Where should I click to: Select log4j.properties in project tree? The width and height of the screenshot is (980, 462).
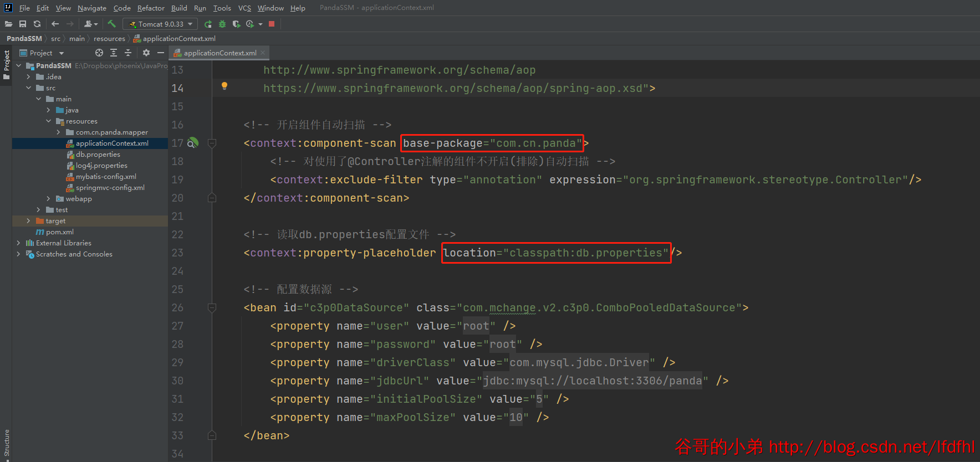click(101, 165)
